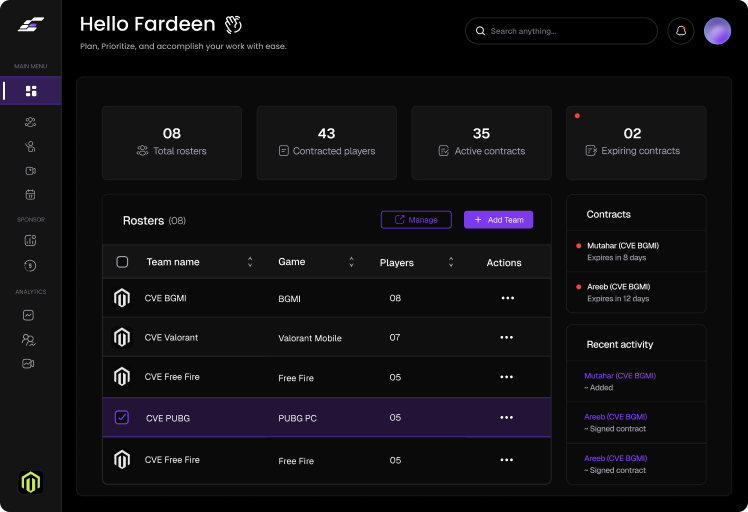Click the Add Team button
Screen dimensions: 748x512
pyautogui.click(x=499, y=219)
